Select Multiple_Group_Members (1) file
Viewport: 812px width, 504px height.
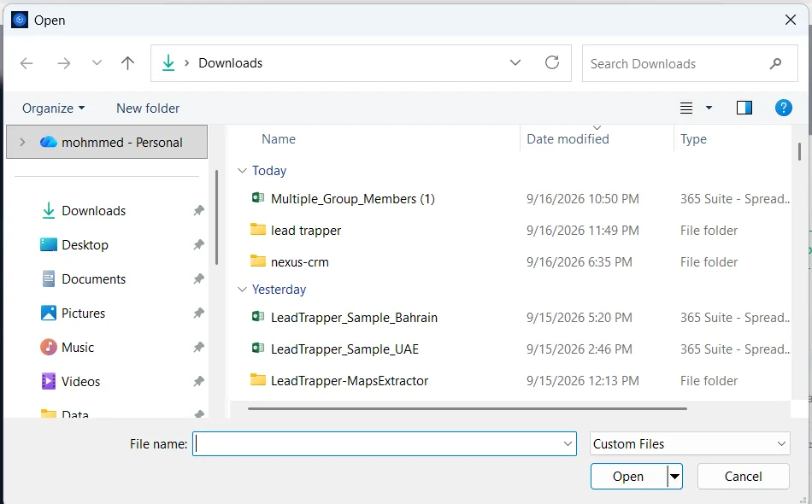tap(352, 199)
